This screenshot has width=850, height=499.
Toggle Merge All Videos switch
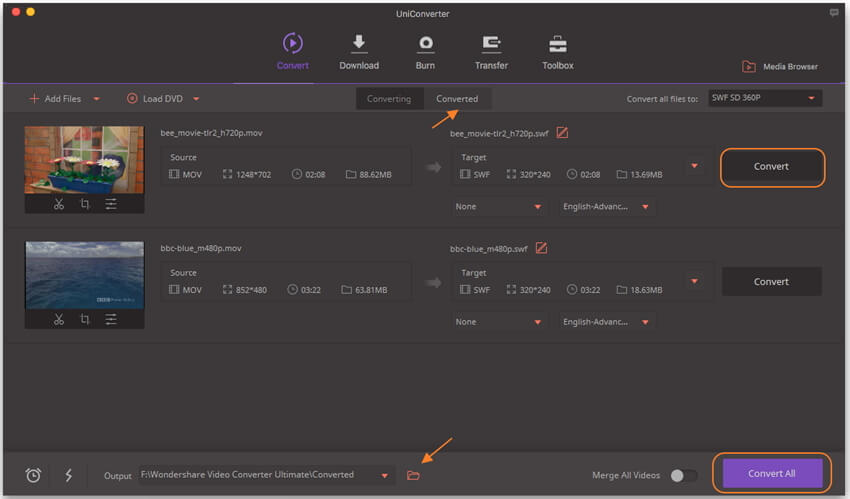(683, 476)
